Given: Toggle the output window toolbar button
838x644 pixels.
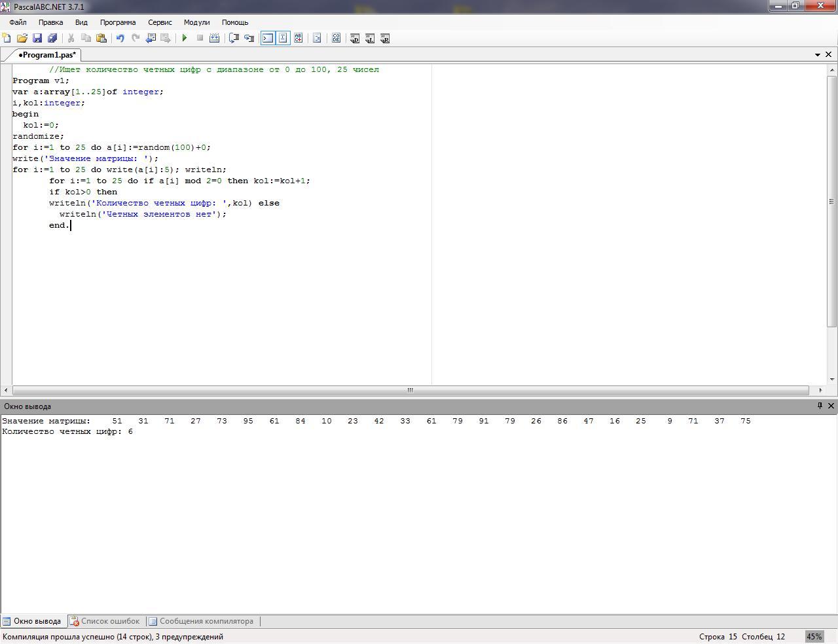Looking at the screenshot, I should click(x=268, y=38).
